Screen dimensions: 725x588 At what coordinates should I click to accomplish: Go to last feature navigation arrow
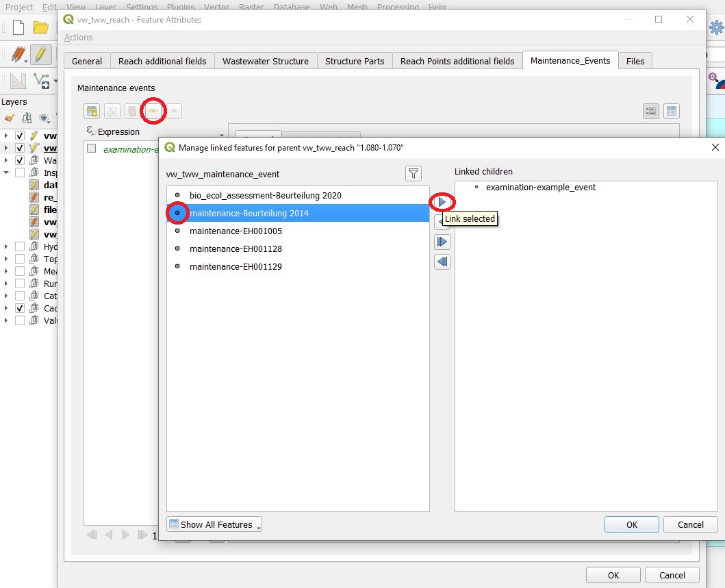coord(142,535)
